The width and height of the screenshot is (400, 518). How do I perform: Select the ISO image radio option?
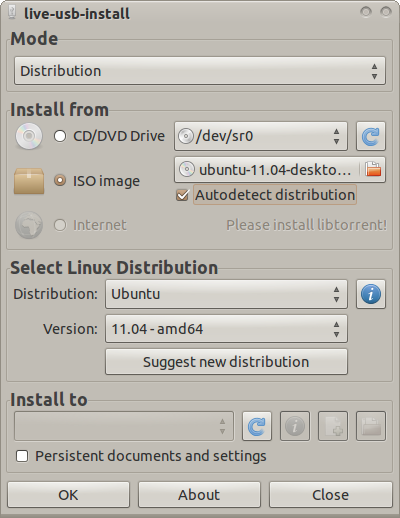(60, 180)
